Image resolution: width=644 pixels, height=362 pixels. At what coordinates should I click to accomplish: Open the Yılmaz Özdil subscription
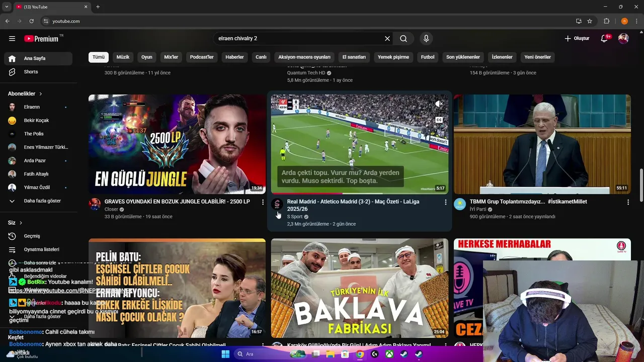tap(38, 188)
